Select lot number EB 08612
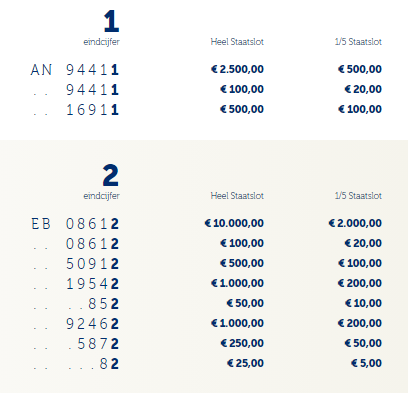Viewport: 408px width, 393px height. [75, 224]
